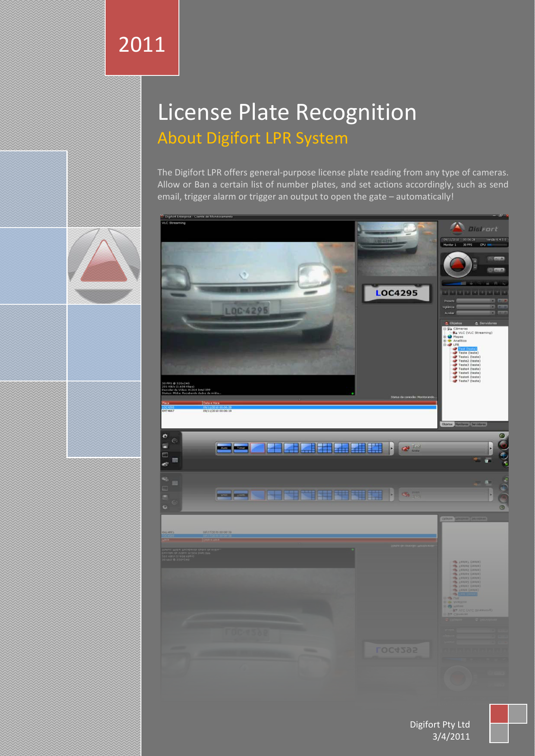Click the blue globe icon near power button

pyautogui.click(x=504, y=455)
